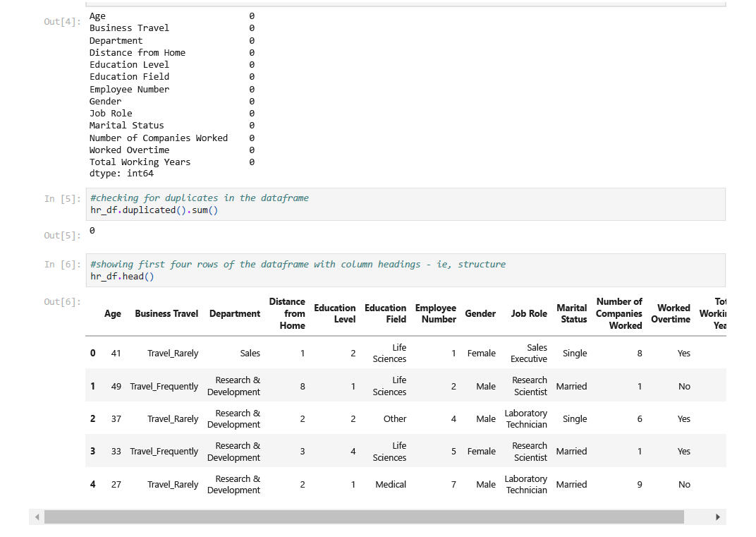Click the hr_df.duplicated().sum() code line
The width and height of the screenshot is (756, 537).
click(154, 210)
